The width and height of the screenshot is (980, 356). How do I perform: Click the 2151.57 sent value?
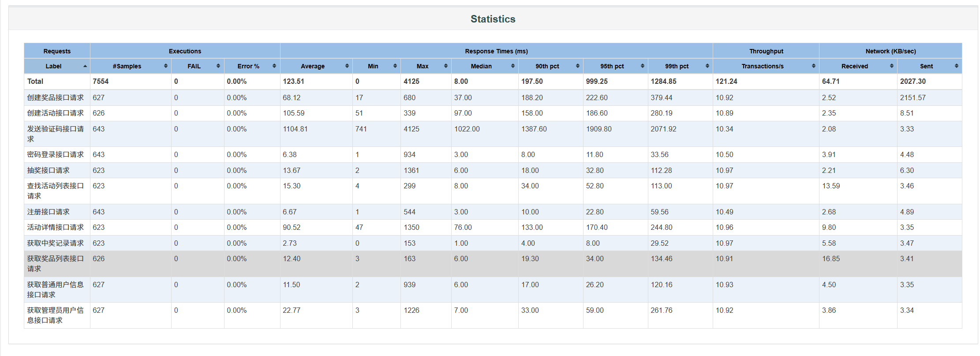[913, 97]
